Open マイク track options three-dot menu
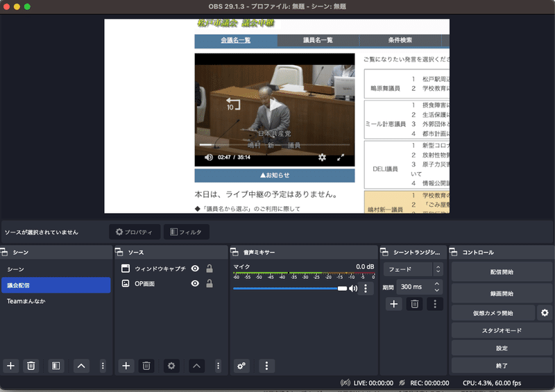The width and height of the screenshot is (555, 392). (366, 289)
